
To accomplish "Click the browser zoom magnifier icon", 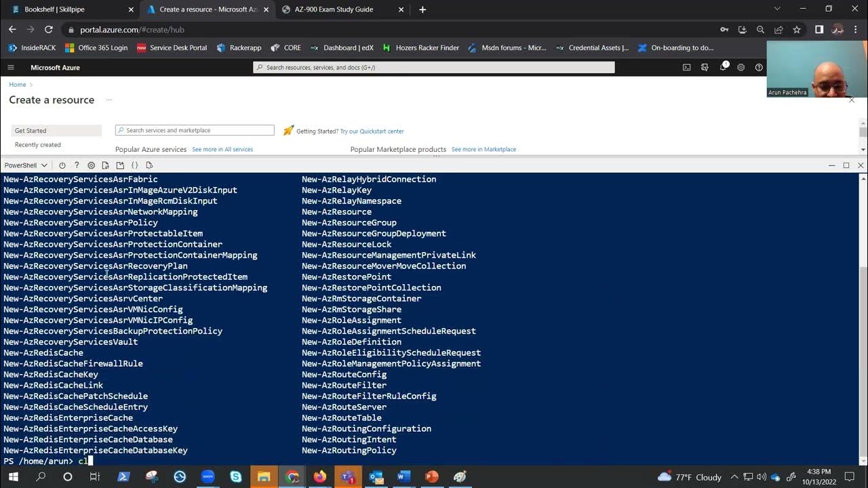I will pyautogui.click(x=760, y=30).
